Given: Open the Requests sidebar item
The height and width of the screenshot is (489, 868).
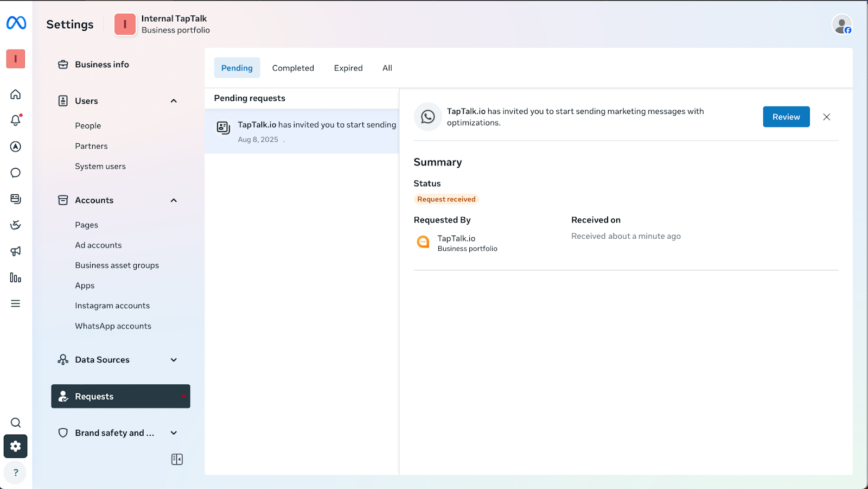Looking at the screenshot, I should pos(120,396).
